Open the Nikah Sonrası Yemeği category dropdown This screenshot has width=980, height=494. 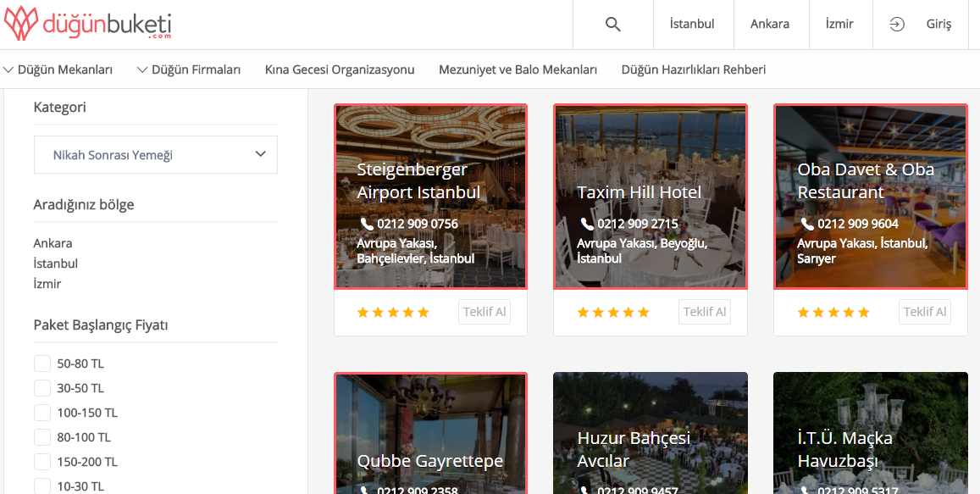tap(156, 154)
